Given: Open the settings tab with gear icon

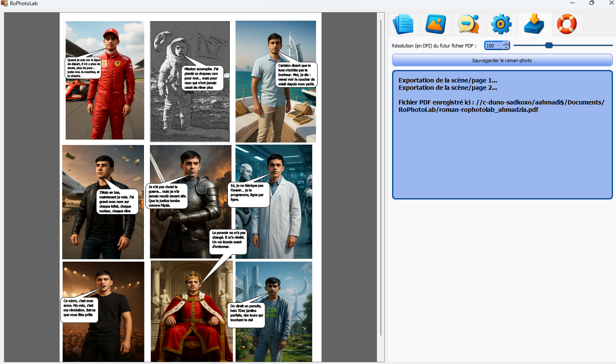Looking at the screenshot, I should (501, 24).
